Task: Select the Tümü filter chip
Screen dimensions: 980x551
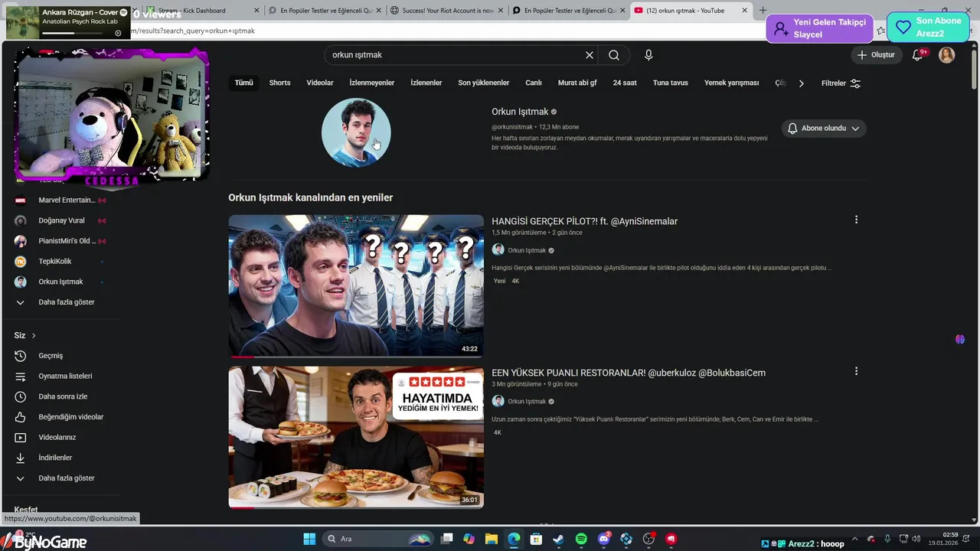Action: tap(244, 83)
